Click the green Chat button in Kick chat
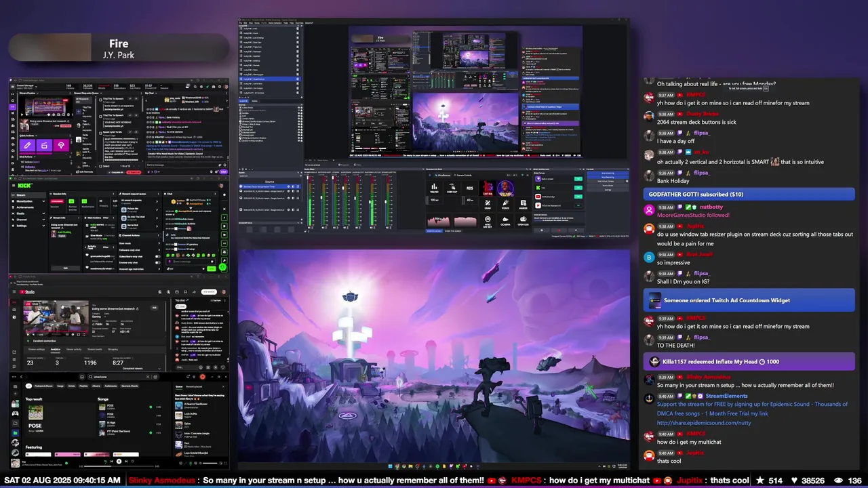Screen dimensions: 868x488 (211, 268)
